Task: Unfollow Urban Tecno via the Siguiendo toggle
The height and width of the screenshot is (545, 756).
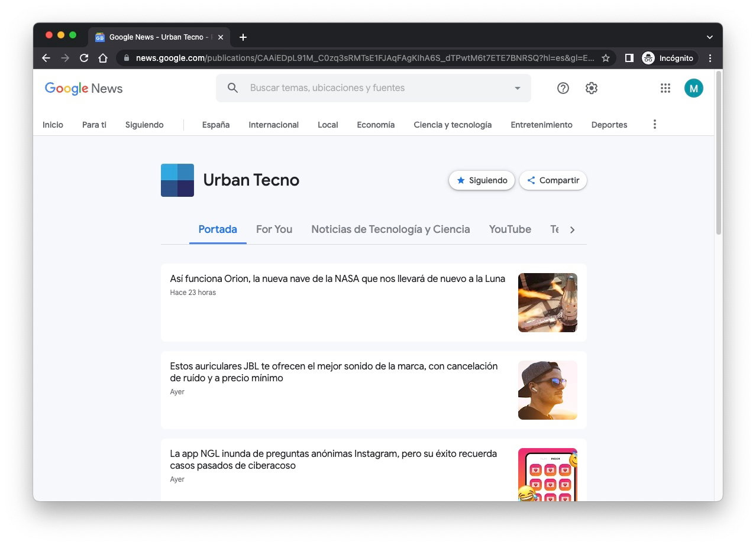Action: [x=481, y=180]
